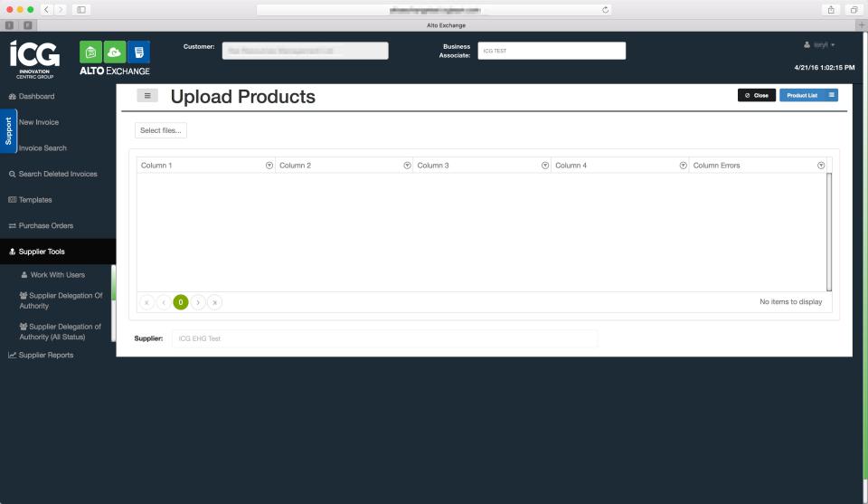Viewport: 868px width, 504px height.
Task: Open the Column 4 filter icon
Action: click(x=683, y=166)
